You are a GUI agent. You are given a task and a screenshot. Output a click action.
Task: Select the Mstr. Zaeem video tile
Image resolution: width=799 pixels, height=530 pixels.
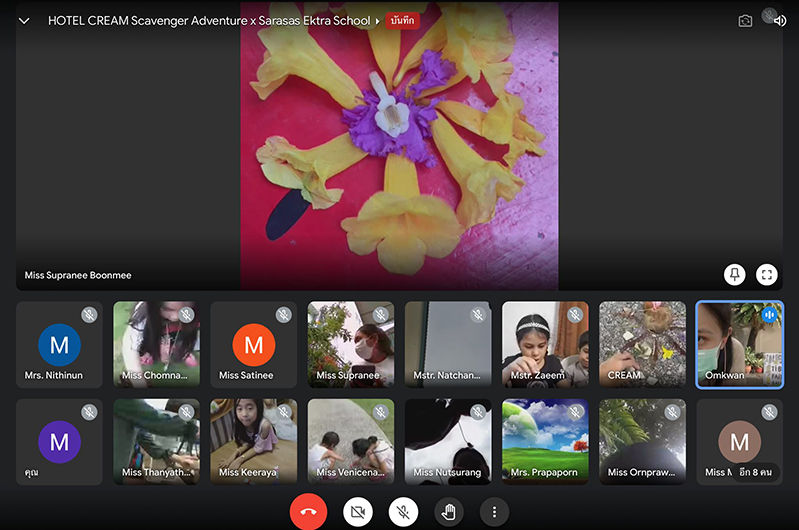(545, 344)
